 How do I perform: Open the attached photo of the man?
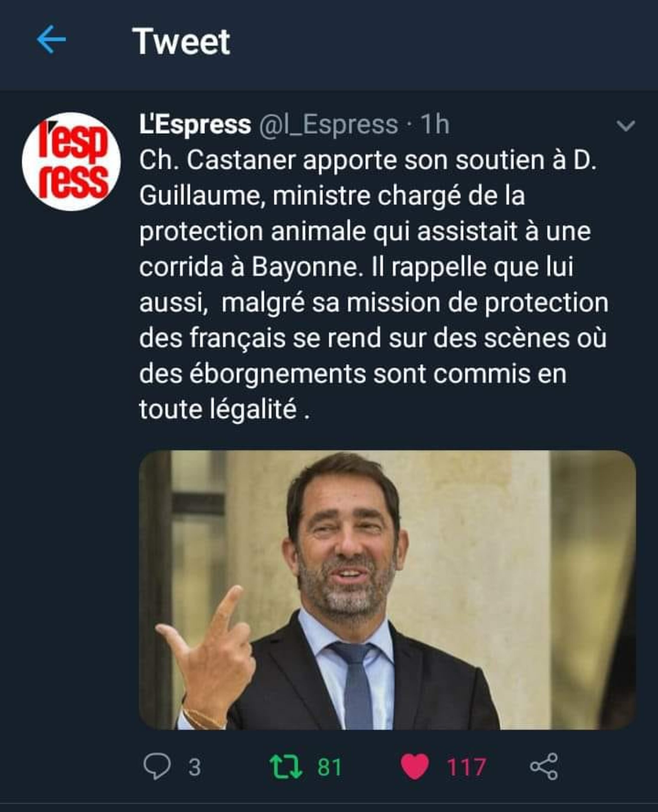point(387,590)
